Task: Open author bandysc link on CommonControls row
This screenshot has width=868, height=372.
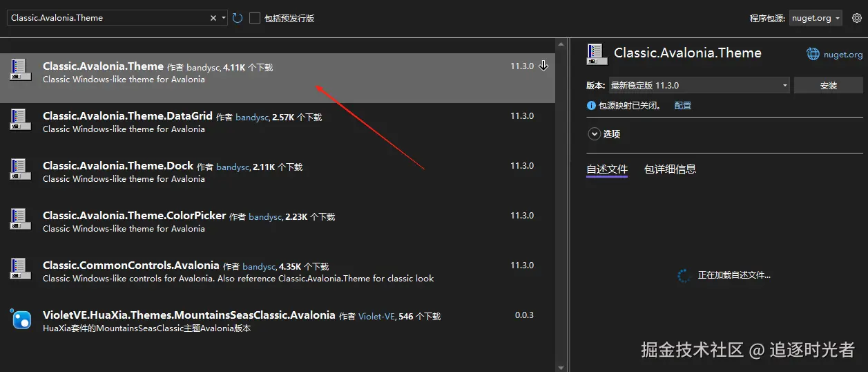Action: tap(260, 267)
